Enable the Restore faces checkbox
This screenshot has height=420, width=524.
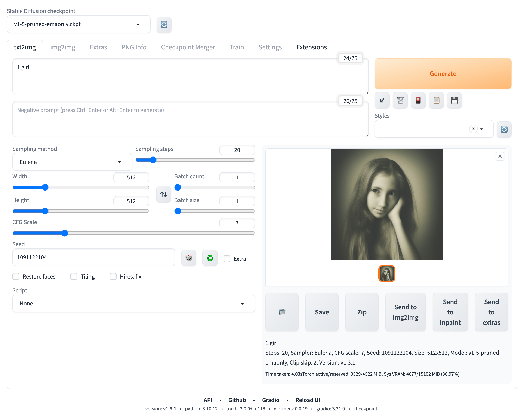coord(16,277)
